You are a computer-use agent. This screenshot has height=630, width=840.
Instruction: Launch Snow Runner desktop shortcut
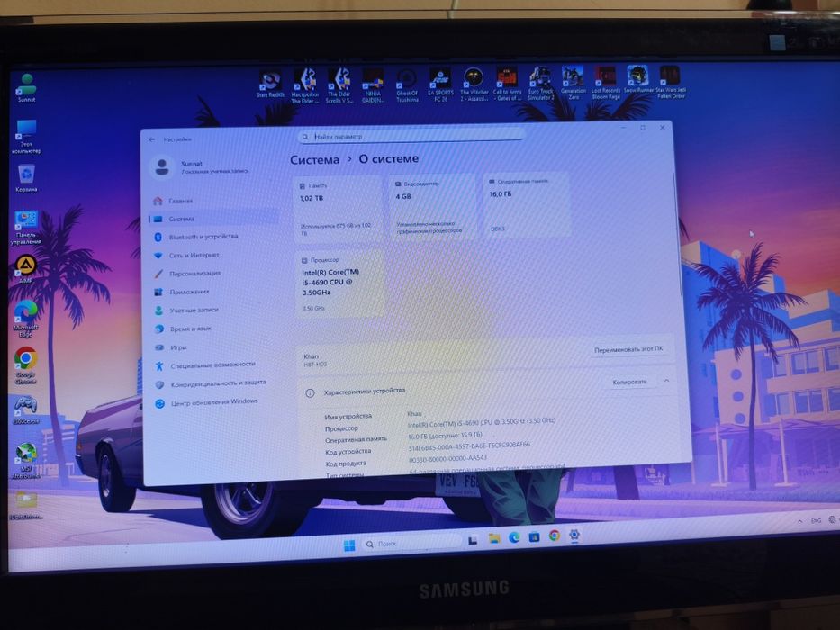[x=638, y=79]
